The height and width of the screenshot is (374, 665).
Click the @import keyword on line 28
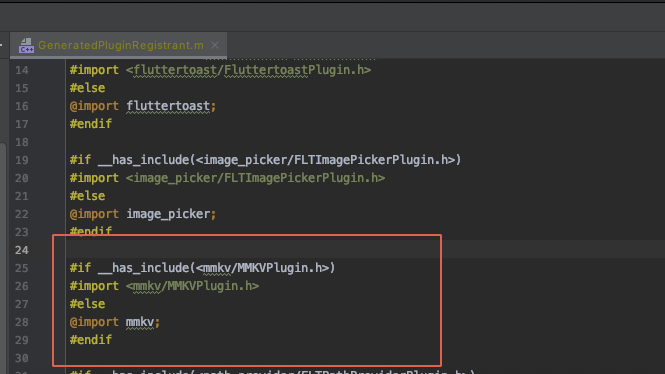[94, 322]
